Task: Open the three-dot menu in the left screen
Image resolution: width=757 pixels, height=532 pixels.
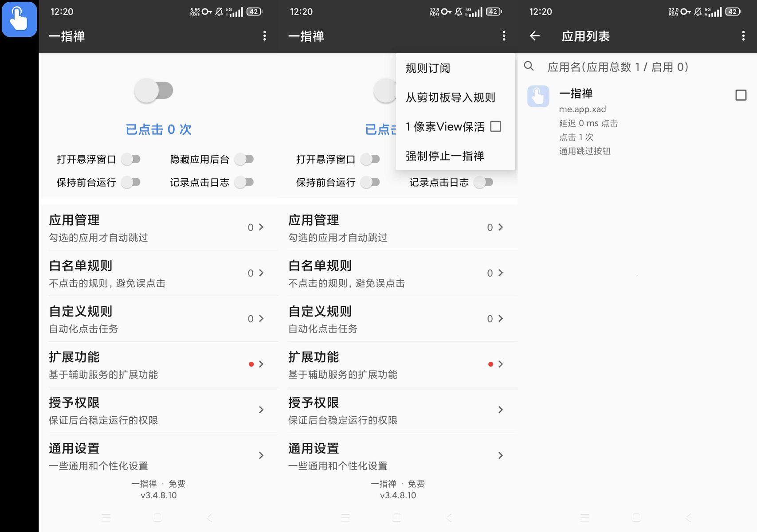Action: point(265,36)
